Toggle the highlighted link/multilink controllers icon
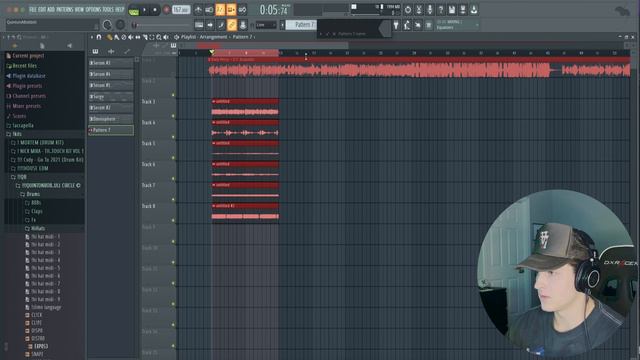640x360 pixels. pos(232,25)
